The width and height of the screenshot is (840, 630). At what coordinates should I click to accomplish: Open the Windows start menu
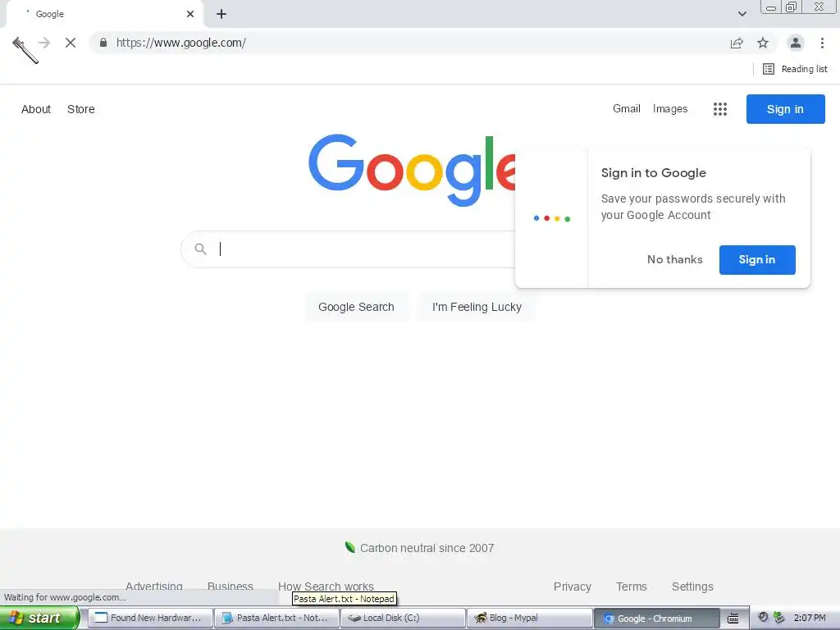click(x=39, y=619)
